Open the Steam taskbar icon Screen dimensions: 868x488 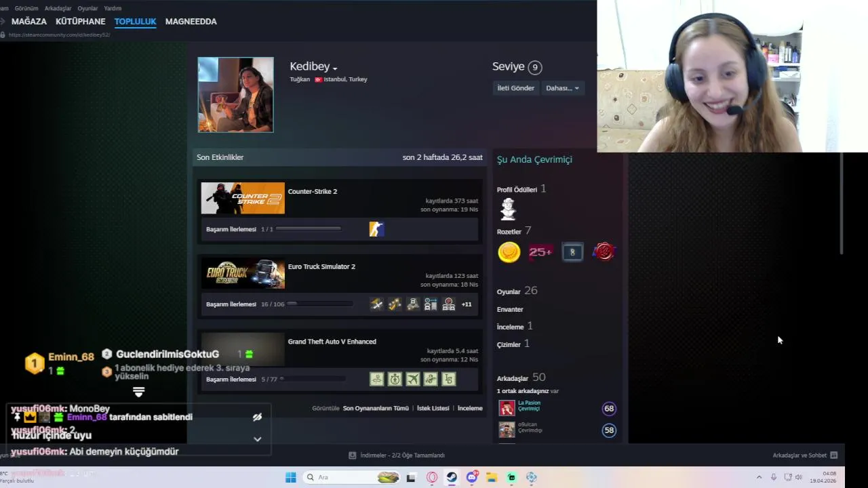(x=452, y=477)
